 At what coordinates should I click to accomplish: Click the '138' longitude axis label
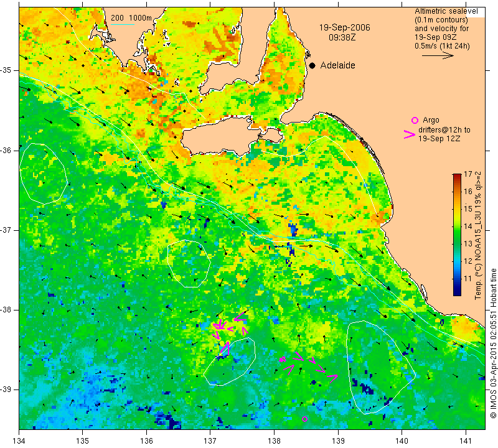(x=274, y=441)
